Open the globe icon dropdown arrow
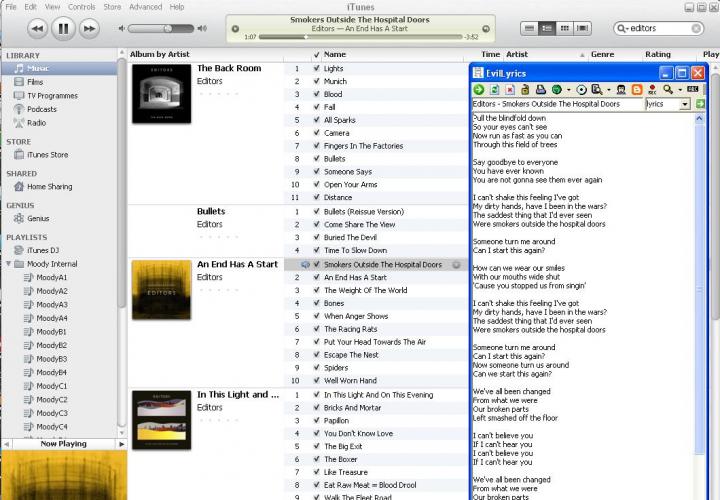This screenshot has width=720, height=500. tap(568, 90)
